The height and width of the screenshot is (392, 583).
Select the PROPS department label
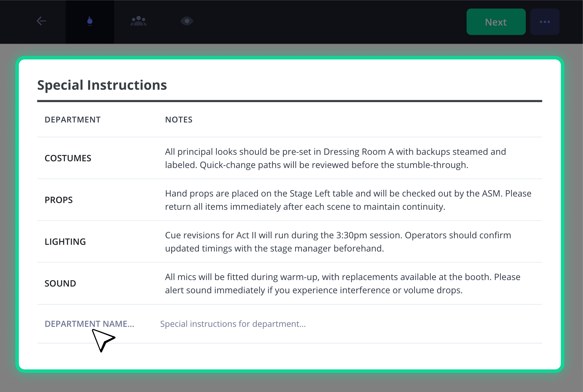coord(59,200)
